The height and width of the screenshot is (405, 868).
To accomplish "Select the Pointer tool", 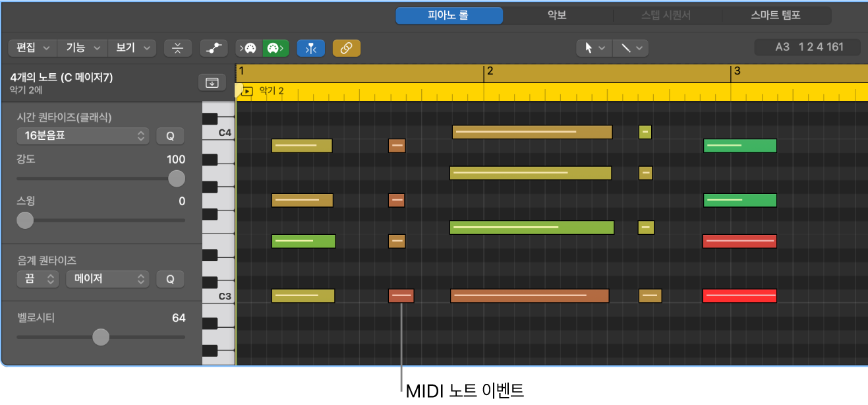I will pyautogui.click(x=590, y=47).
